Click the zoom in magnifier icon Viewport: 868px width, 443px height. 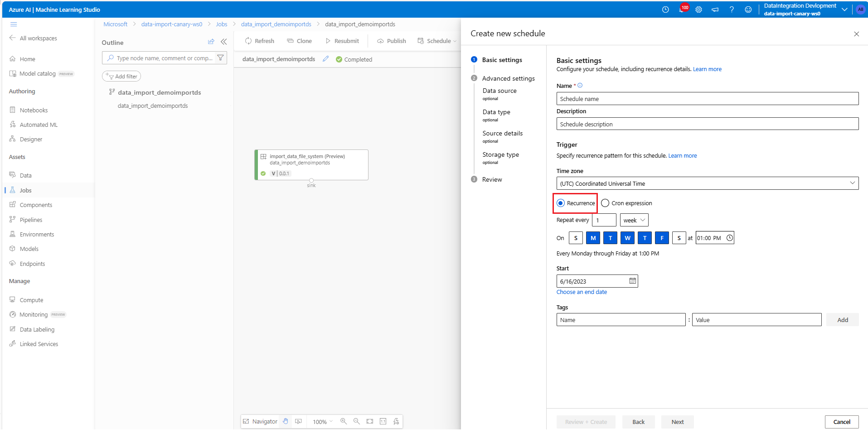[x=344, y=421]
